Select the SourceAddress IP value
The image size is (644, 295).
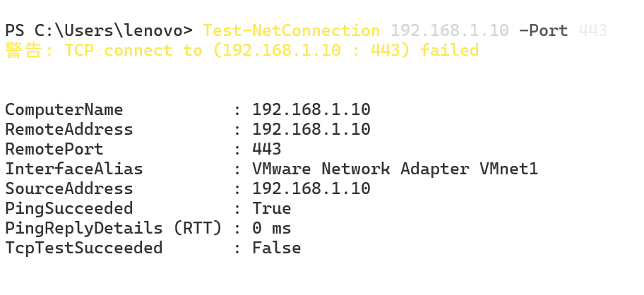311,189
